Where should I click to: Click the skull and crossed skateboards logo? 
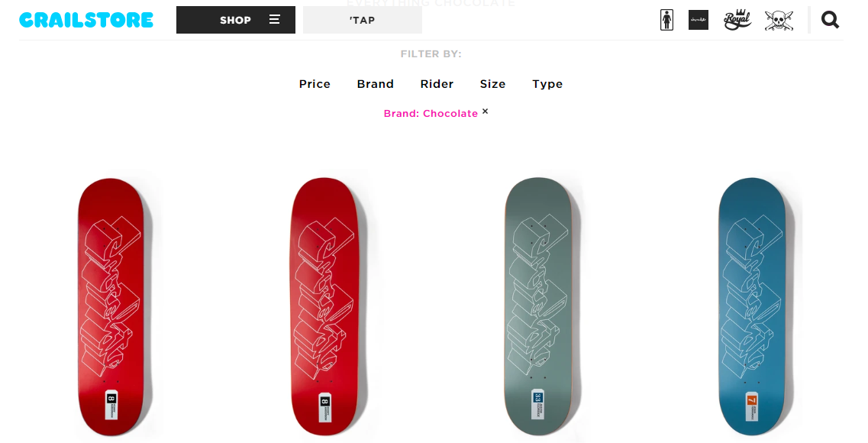779,20
